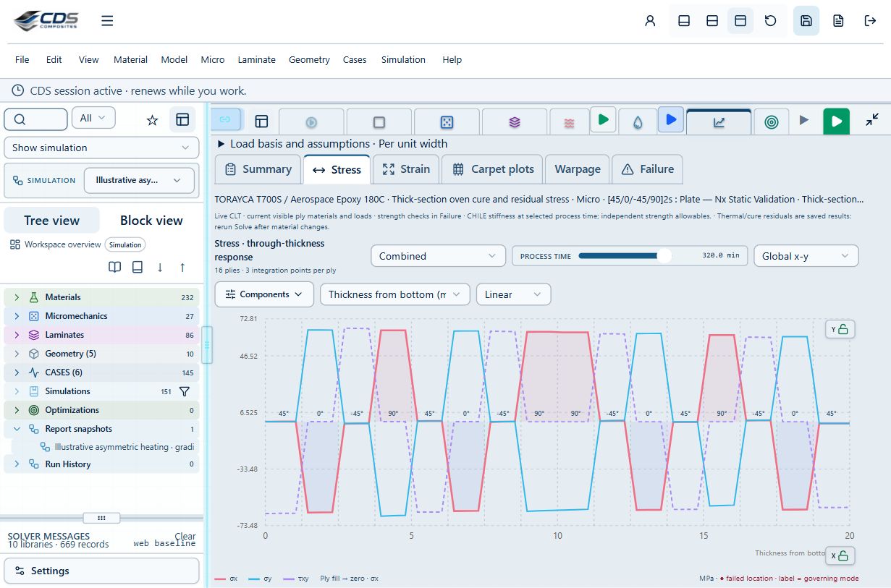Click the process time slider
The height and width of the screenshot is (588, 891).
(625, 255)
